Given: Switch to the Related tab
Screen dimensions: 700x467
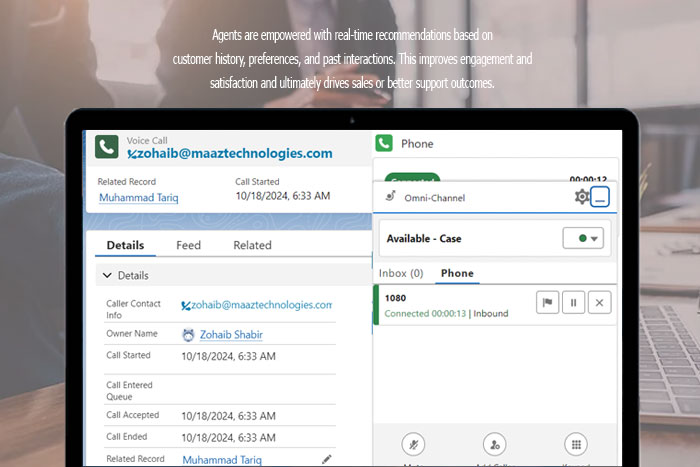Looking at the screenshot, I should tap(252, 245).
